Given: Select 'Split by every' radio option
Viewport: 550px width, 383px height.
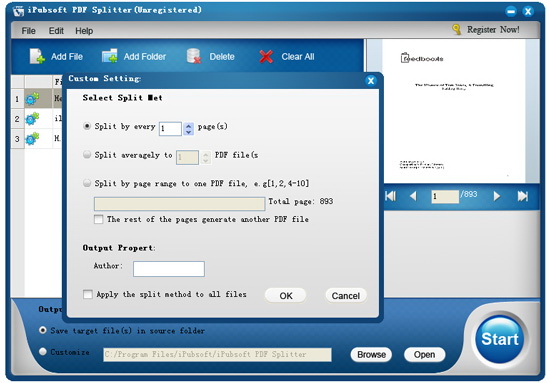Looking at the screenshot, I should [87, 126].
